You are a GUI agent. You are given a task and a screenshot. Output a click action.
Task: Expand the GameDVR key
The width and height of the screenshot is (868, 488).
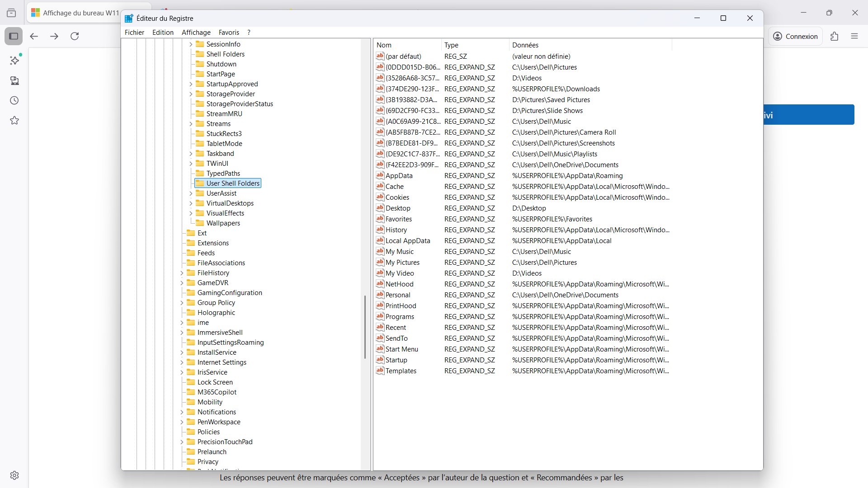182,283
